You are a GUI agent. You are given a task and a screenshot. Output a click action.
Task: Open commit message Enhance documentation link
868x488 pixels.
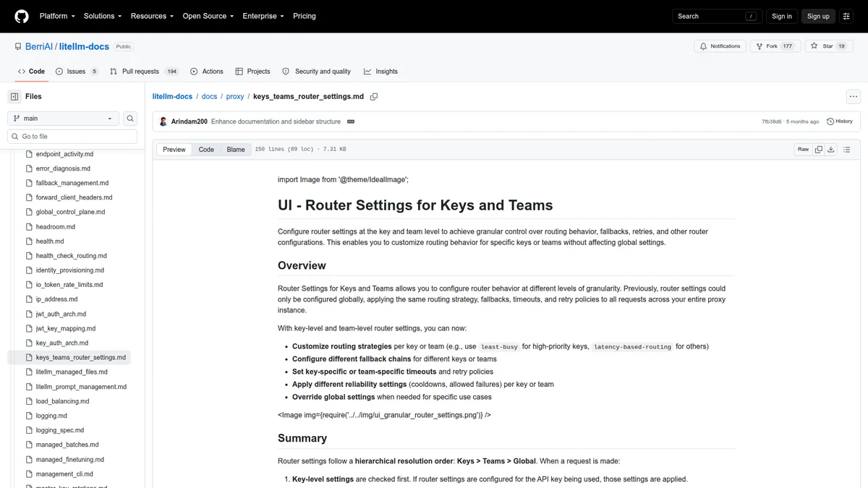click(x=276, y=121)
